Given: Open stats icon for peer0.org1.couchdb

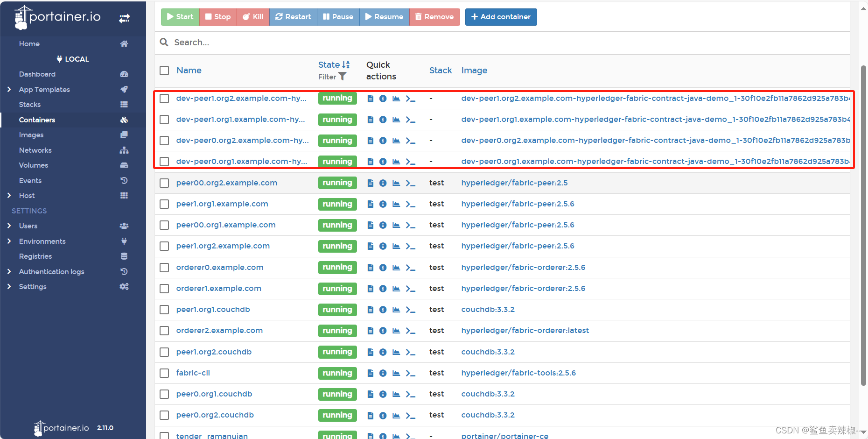Looking at the screenshot, I should [x=396, y=394].
